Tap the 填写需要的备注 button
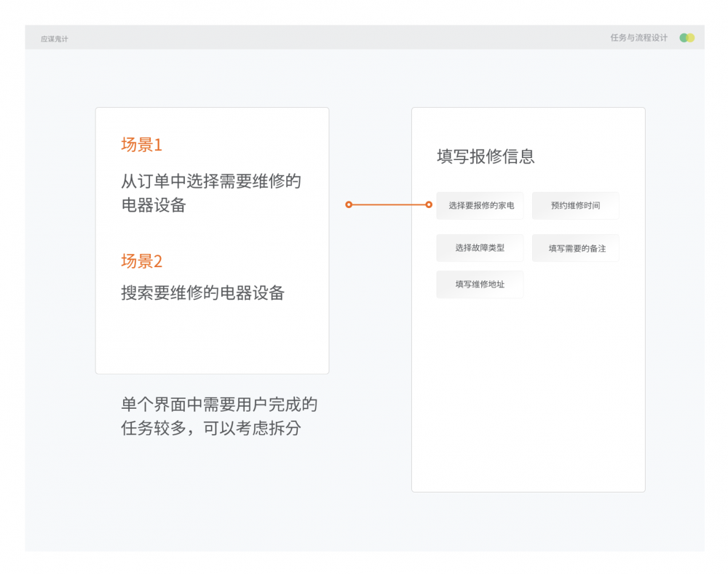Screen dimensions: 728x574 576,248
